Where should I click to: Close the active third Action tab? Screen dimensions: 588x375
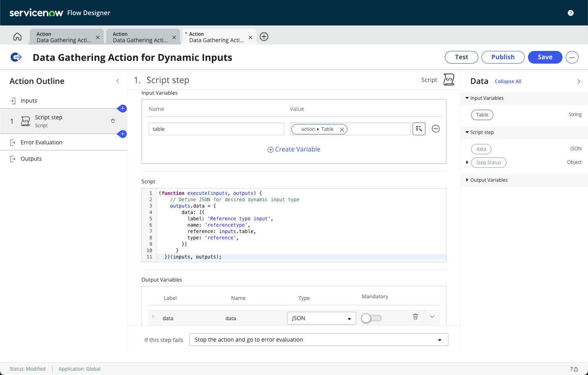pos(250,37)
